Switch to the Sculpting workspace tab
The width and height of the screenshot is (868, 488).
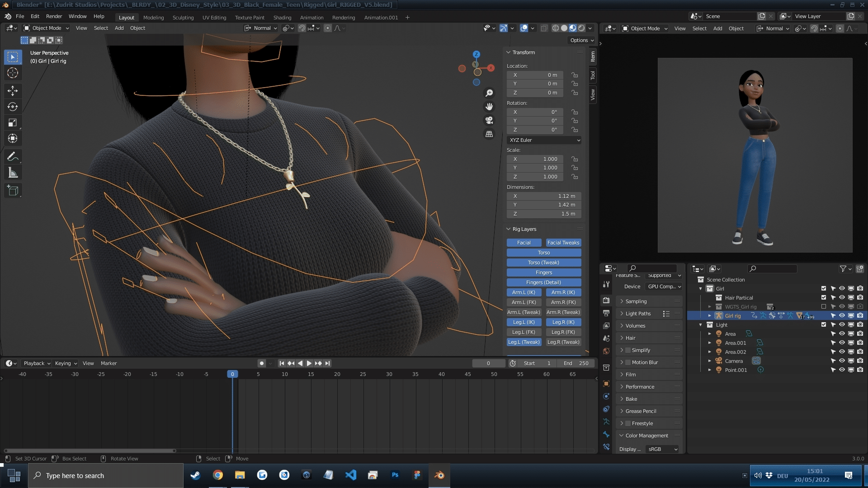pyautogui.click(x=183, y=18)
